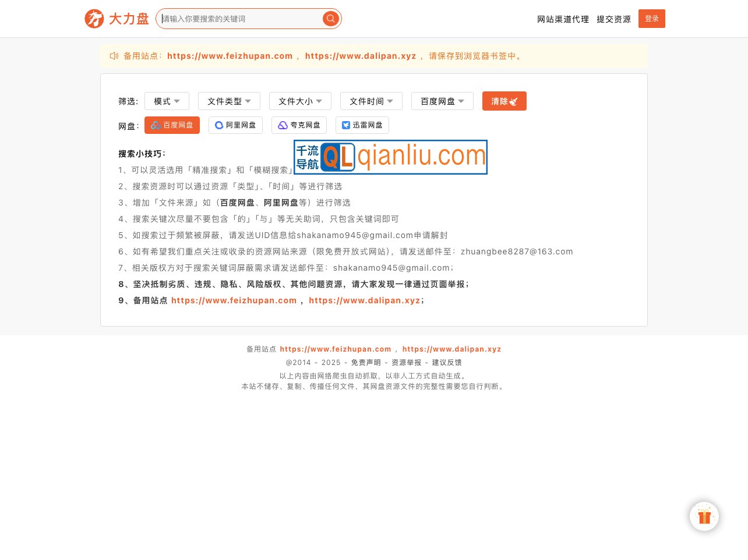Click the 阿里网盘 cloud icon
Image resolution: width=748 pixels, height=560 pixels.
[219, 125]
